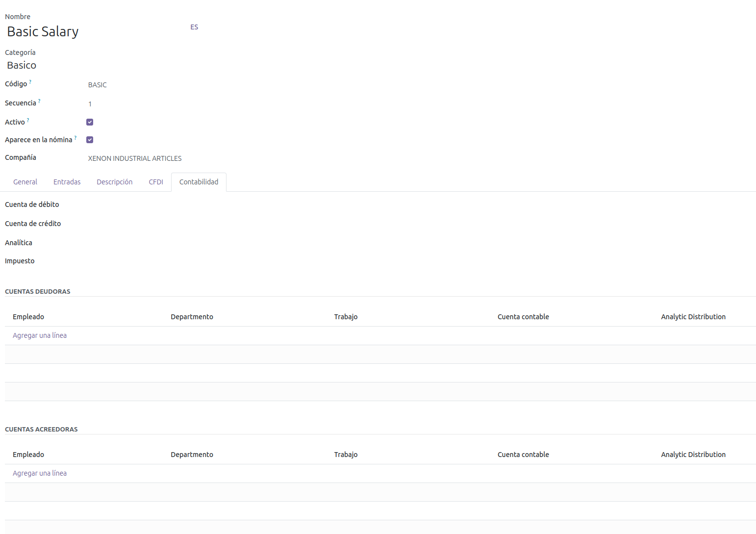
Task: Open the ES translation button for Nombre
Action: tap(194, 27)
